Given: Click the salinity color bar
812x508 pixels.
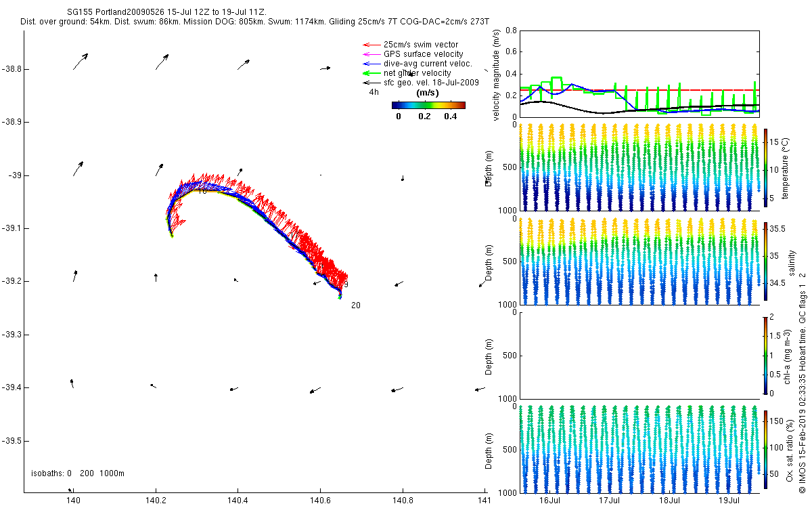Looking at the screenshot, I should 765,261.
